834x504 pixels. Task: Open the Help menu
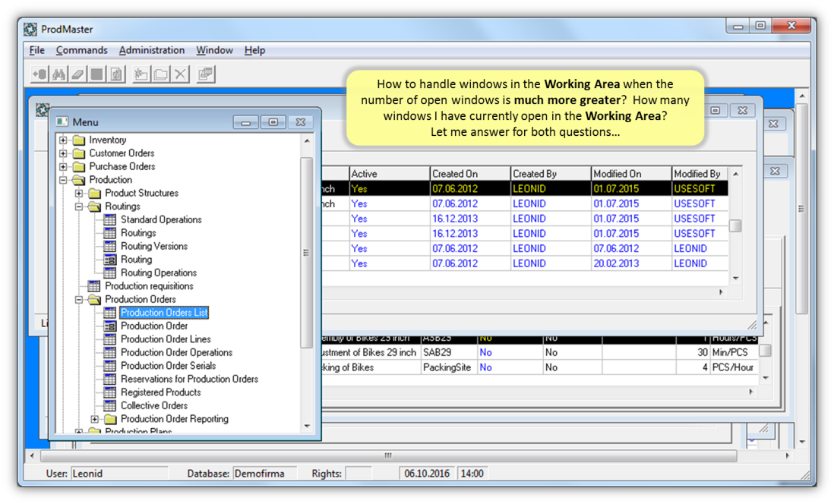[x=254, y=50]
